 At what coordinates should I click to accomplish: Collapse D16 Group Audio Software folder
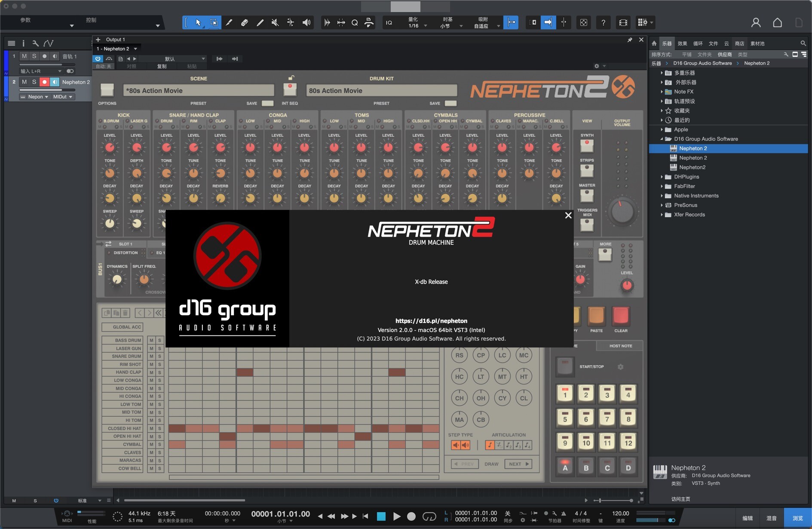662,139
